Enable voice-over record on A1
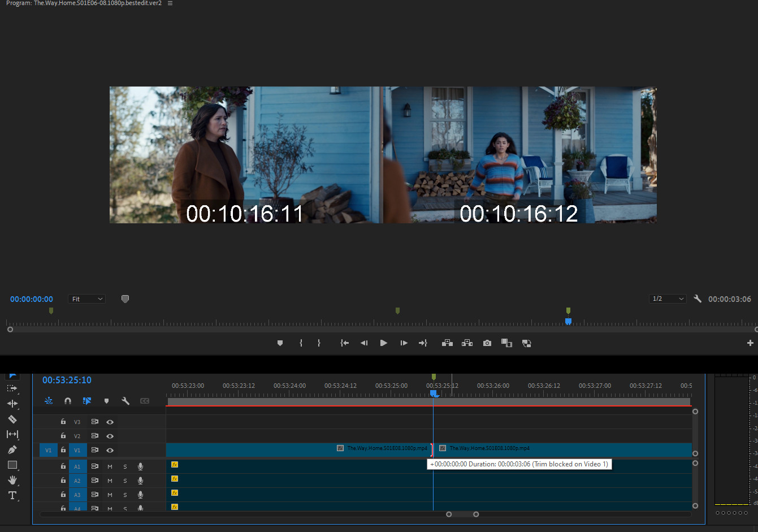This screenshot has height=532, width=758. tap(140, 466)
